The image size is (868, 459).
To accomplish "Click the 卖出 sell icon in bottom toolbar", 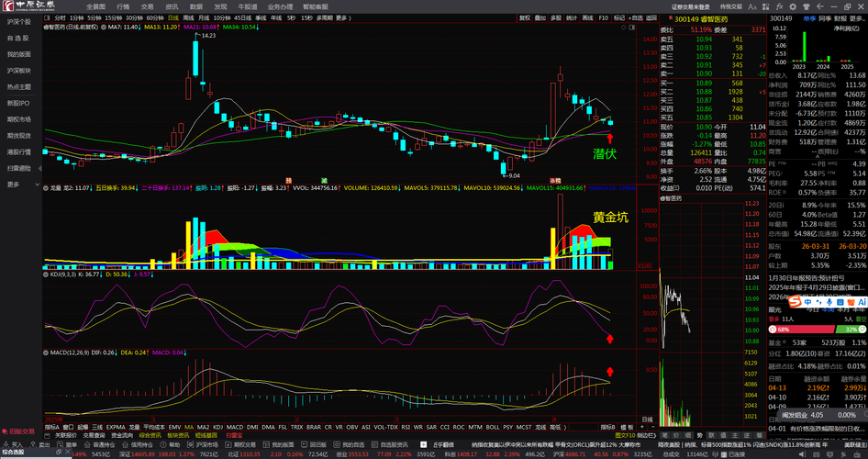I will [x=33, y=445].
